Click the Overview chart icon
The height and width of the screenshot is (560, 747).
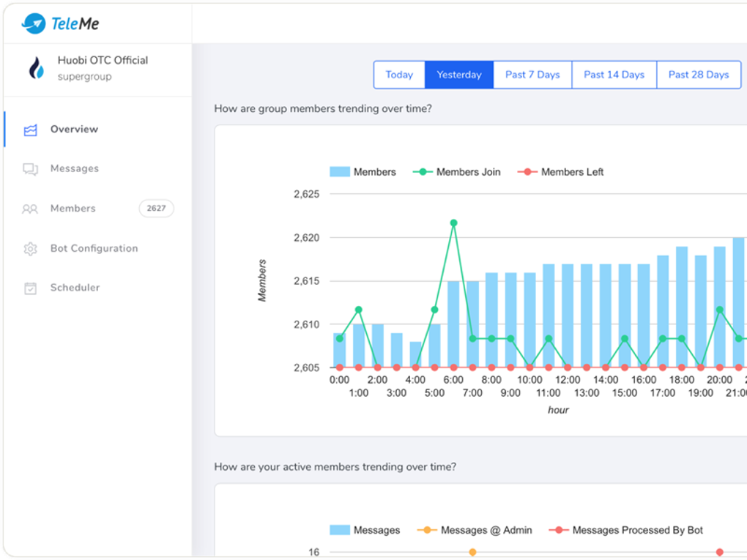31,130
